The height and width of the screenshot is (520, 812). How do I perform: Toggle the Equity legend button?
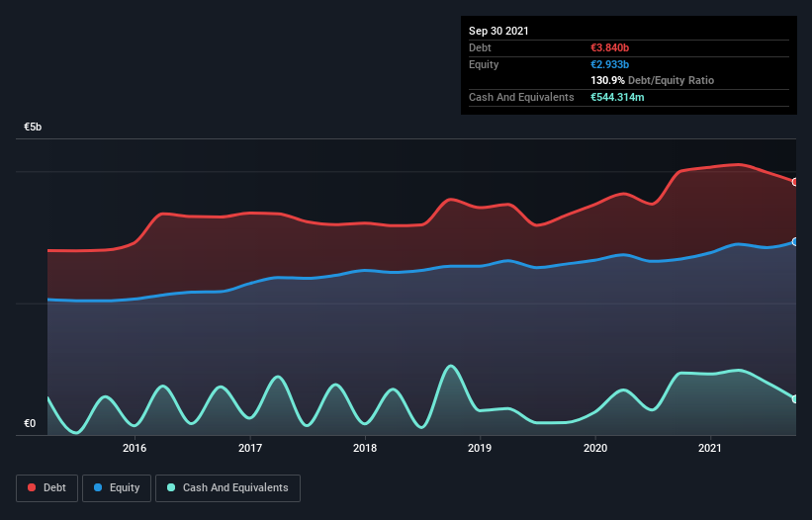click(x=117, y=488)
